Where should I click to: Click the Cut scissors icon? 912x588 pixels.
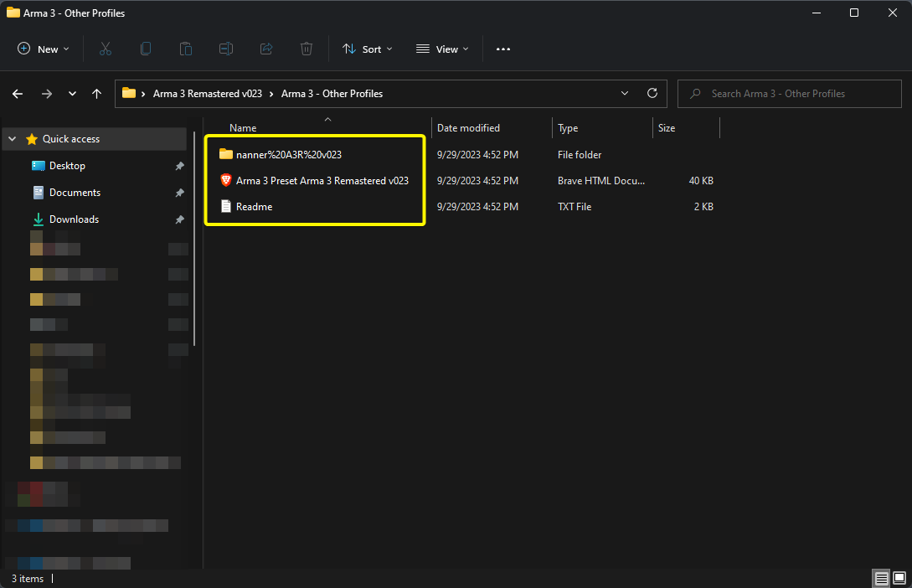coord(106,49)
